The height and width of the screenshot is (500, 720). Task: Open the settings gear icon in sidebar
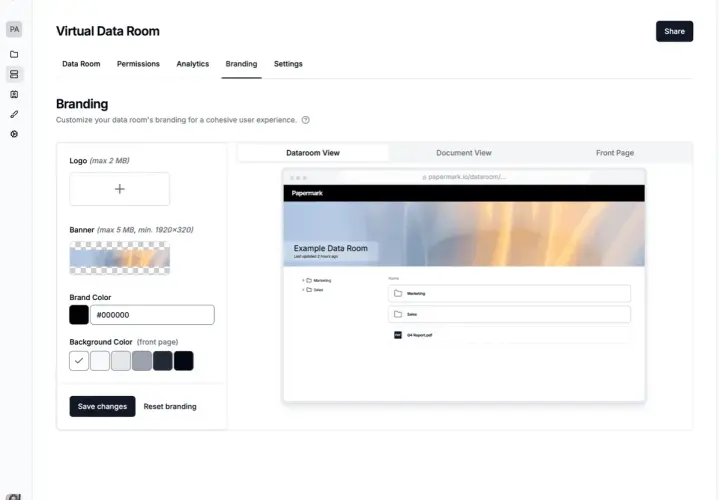[x=14, y=134]
